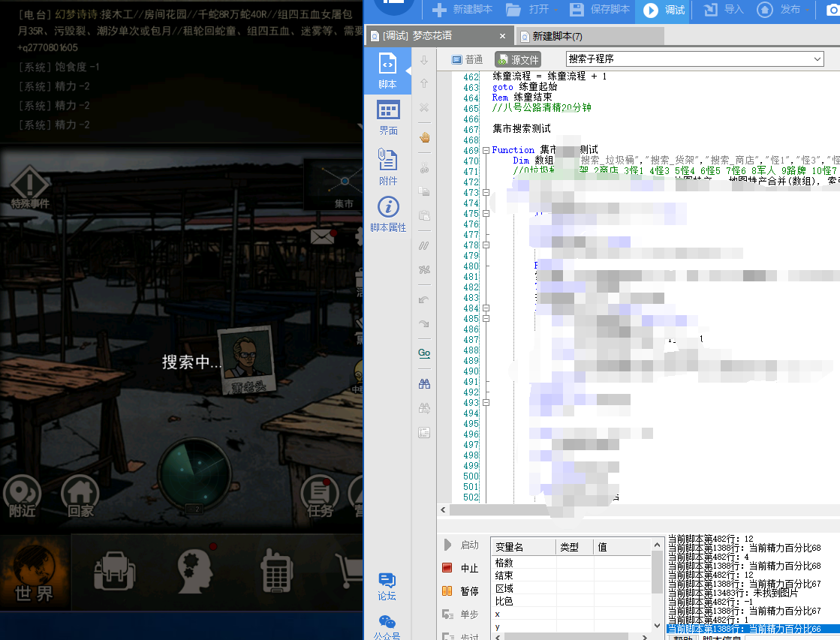Click 保存脚本 to save the script

[599, 10]
